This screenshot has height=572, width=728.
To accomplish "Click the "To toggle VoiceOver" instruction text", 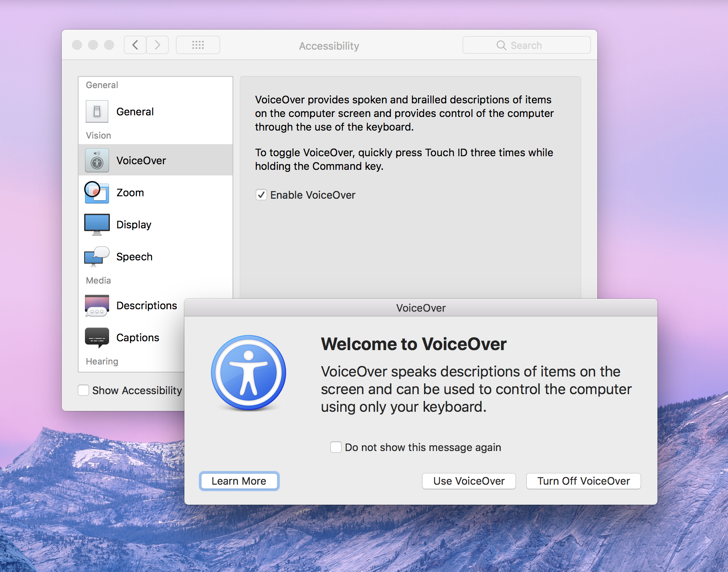I will click(404, 159).
